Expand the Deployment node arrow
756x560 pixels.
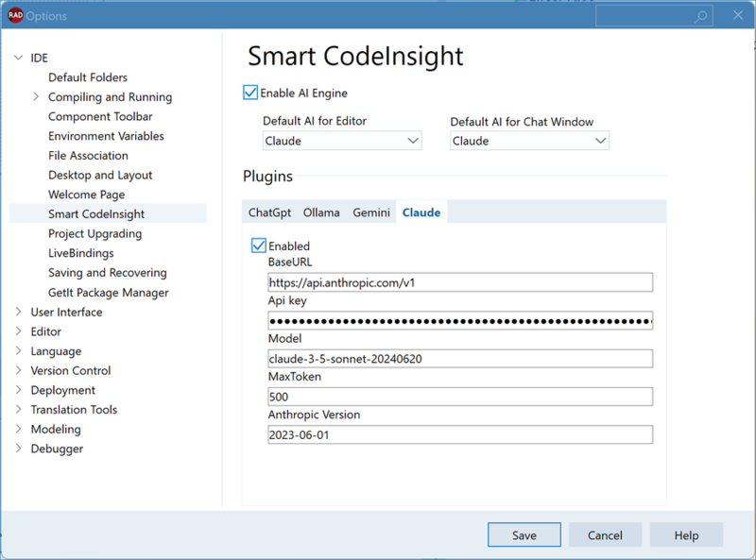click(18, 390)
